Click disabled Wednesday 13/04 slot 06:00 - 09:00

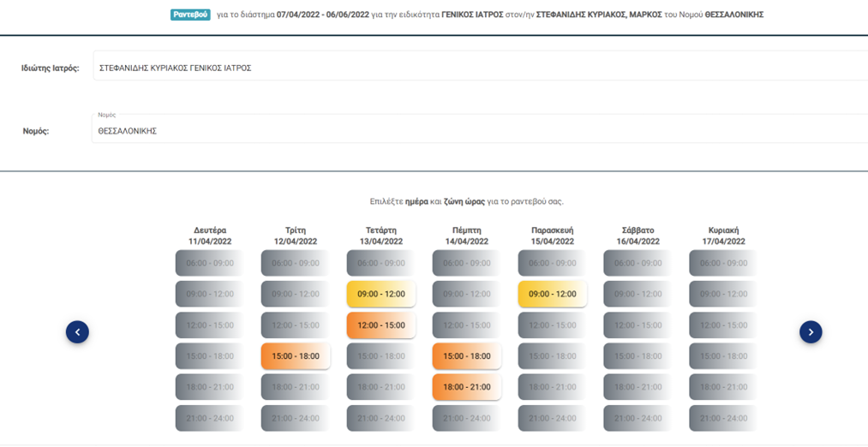tap(381, 263)
